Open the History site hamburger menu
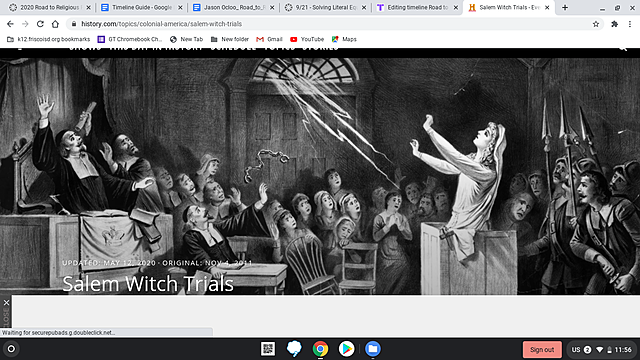Viewport: 640px width, 360px height. coord(20,49)
